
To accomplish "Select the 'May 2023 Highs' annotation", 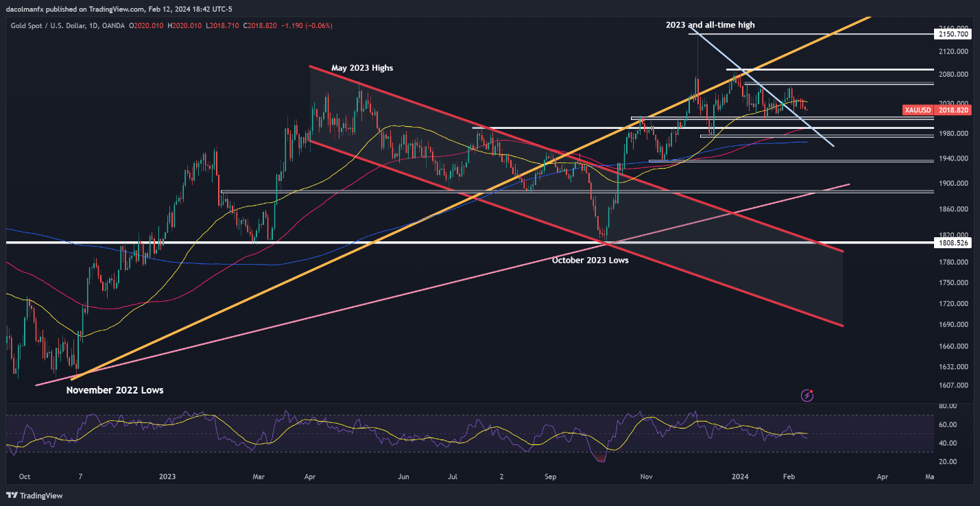I will click(362, 68).
